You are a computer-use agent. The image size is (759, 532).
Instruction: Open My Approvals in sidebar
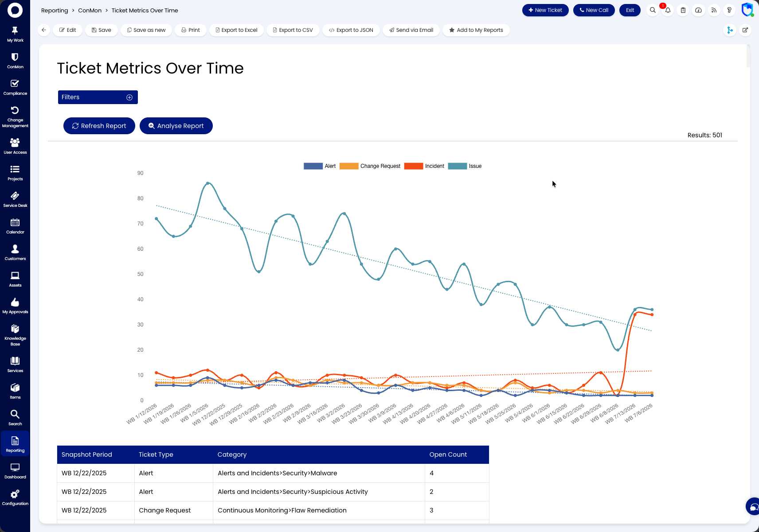(x=15, y=306)
